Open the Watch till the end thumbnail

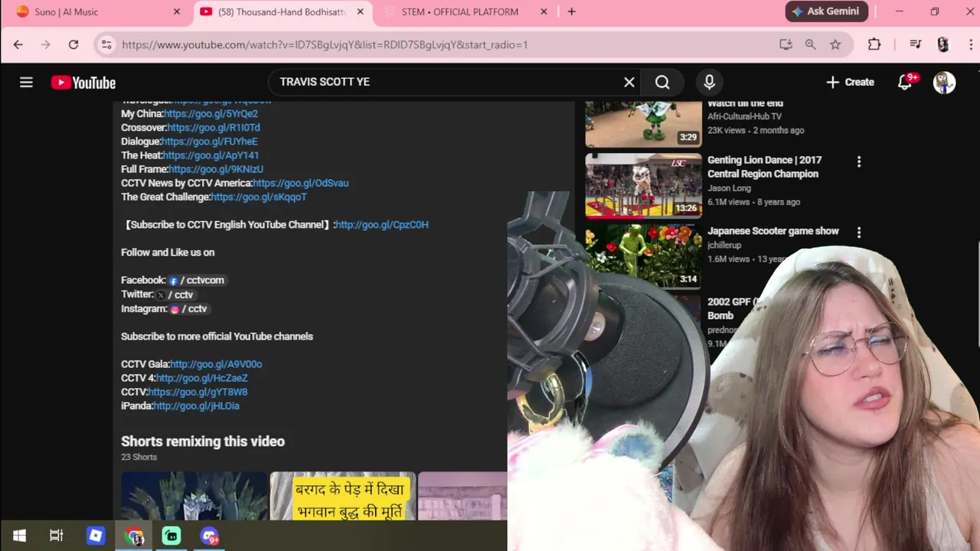[643, 124]
